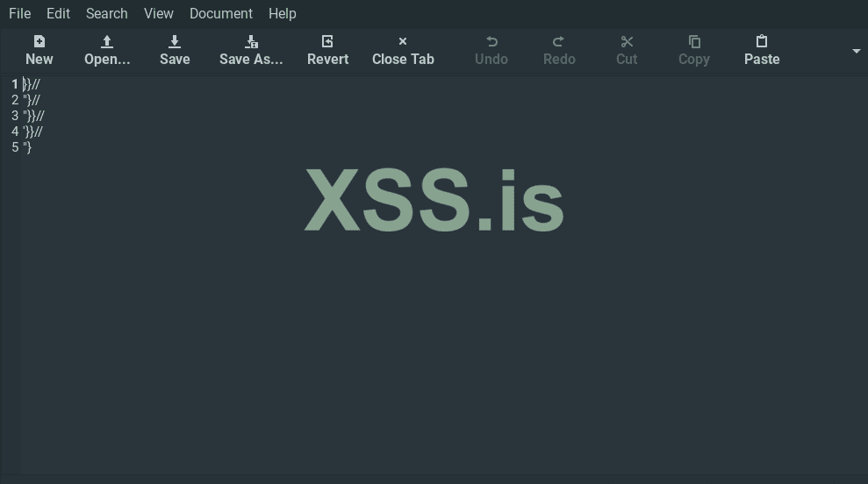868x484 pixels.
Task: Click line 4 text '}}//
Action: pyautogui.click(x=32, y=132)
